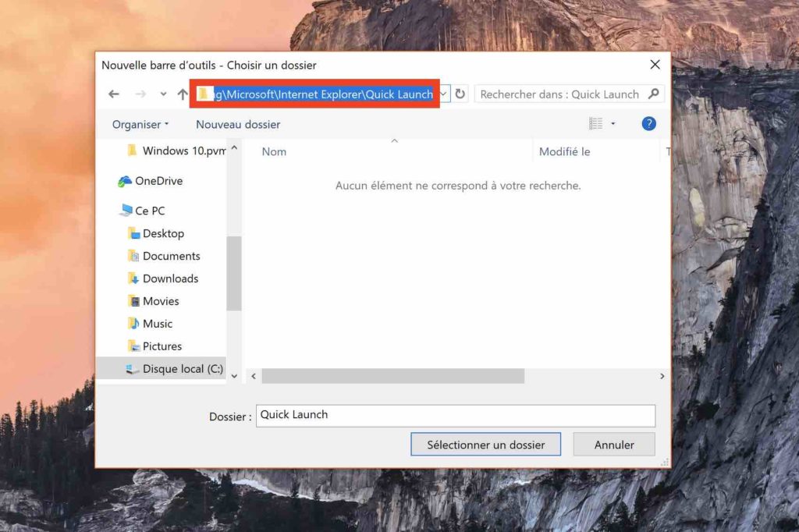Open the Music folder in sidebar
The width and height of the screenshot is (799, 532).
pos(158,324)
